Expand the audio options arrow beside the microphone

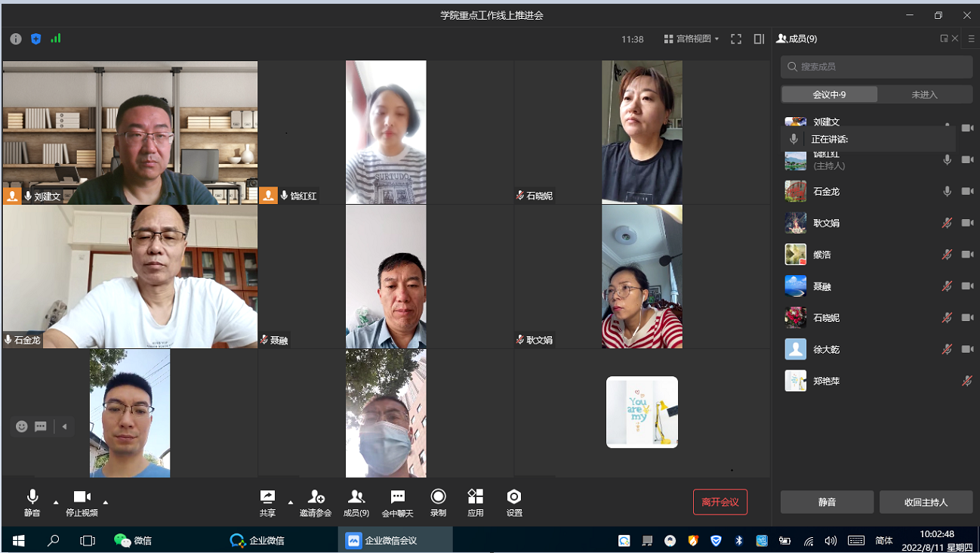56,502
